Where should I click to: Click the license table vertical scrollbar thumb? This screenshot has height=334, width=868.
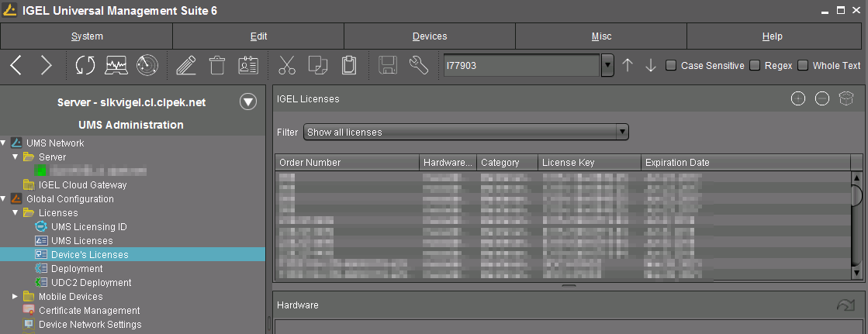pyautogui.click(x=857, y=195)
